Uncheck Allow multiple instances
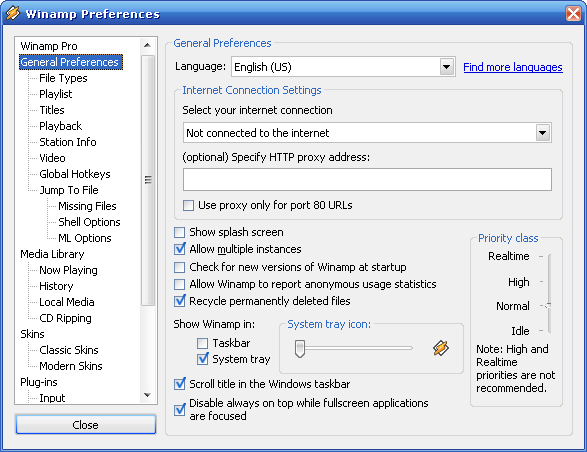 [179, 249]
